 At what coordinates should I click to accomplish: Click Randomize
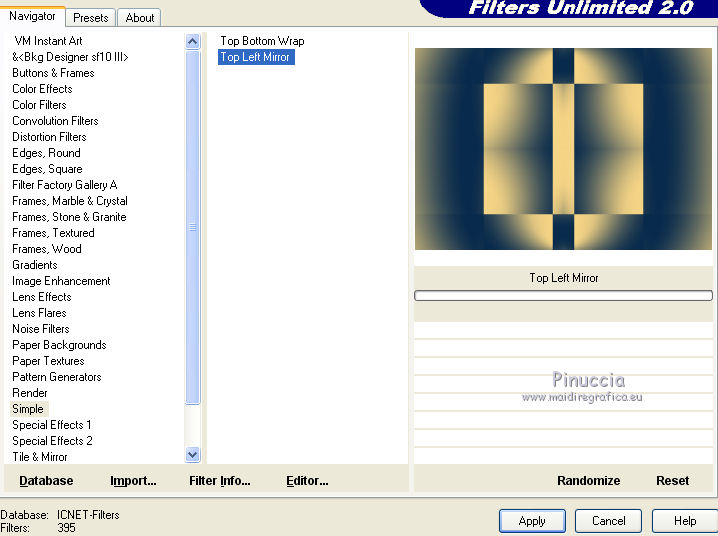(x=588, y=481)
